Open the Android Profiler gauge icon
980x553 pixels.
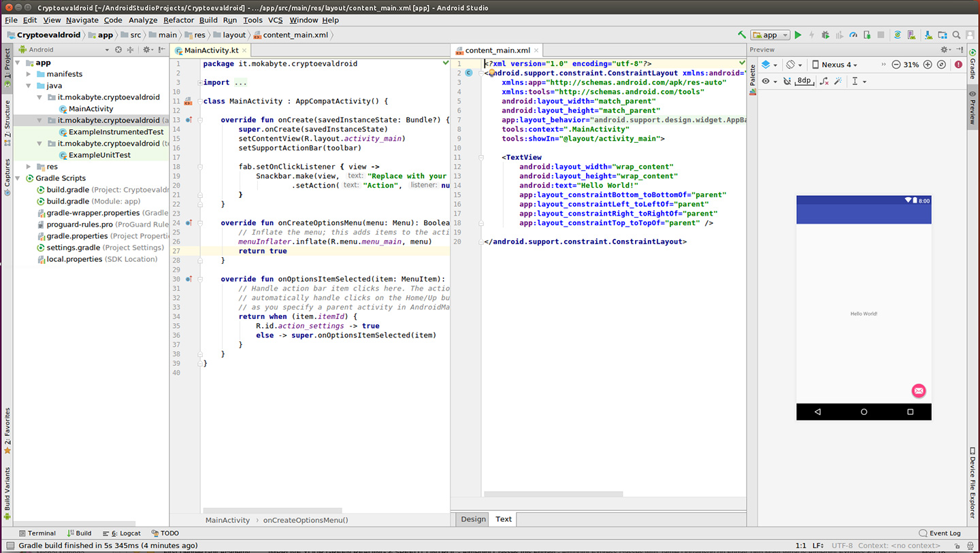tap(853, 35)
